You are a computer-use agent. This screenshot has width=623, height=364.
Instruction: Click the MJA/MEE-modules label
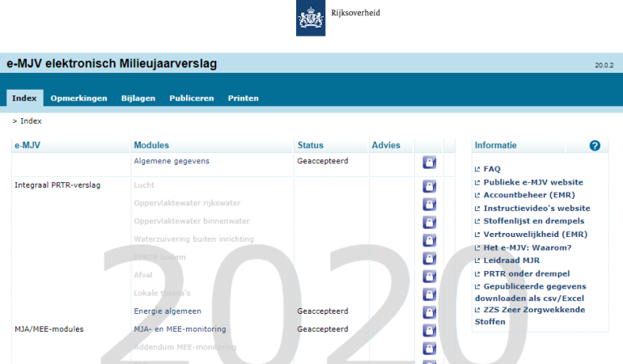pos(49,329)
